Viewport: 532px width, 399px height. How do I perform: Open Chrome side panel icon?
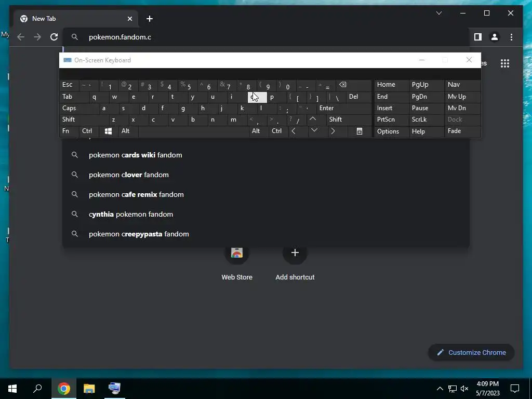pos(478,37)
